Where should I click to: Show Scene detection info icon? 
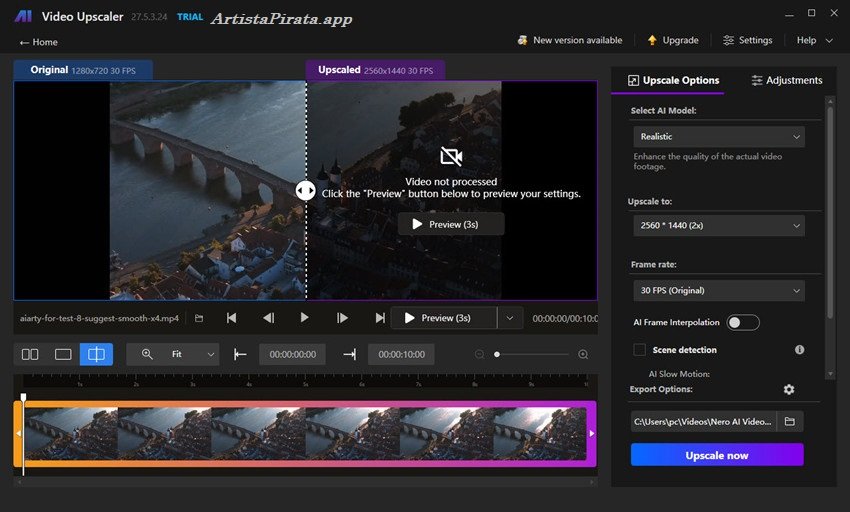(799, 350)
